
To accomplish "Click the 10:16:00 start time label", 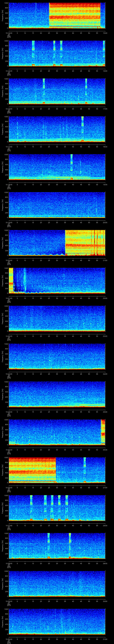I will click(x=9, y=109).
